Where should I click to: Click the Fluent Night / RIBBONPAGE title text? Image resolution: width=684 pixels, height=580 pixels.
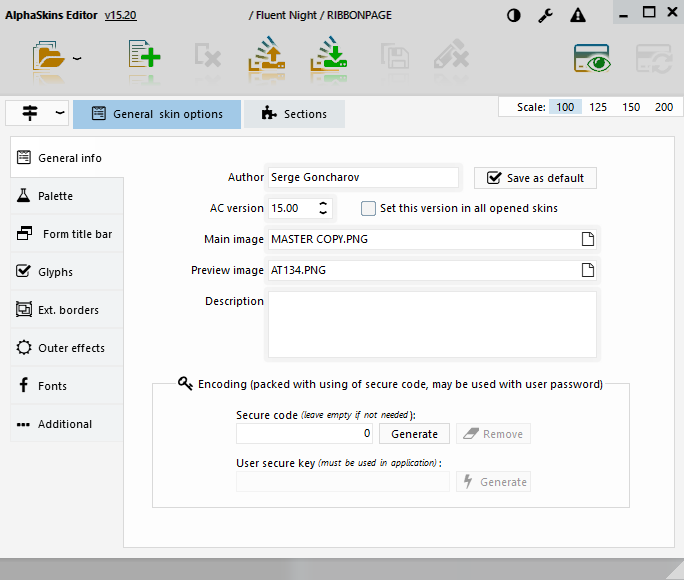coord(320,15)
